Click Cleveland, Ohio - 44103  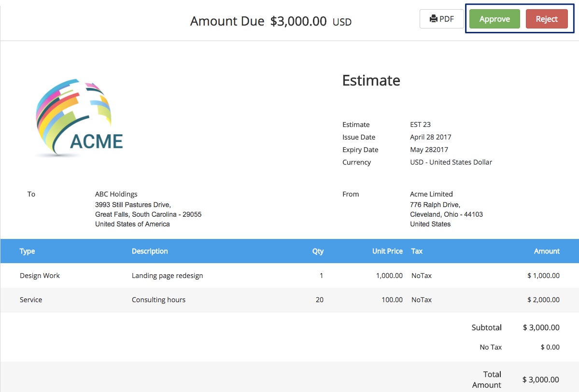(x=446, y=214)
